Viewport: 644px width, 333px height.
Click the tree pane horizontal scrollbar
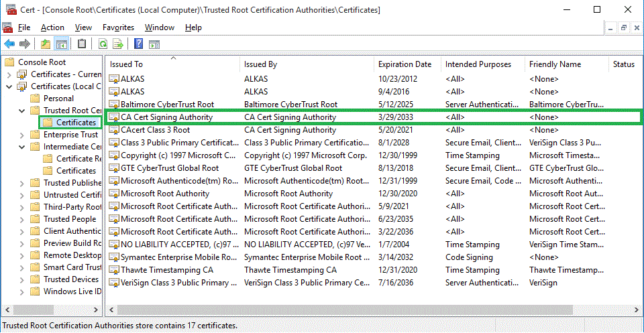click(51, 310)
